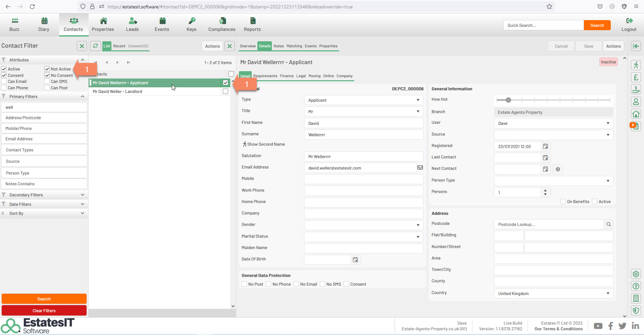Enable the On Benefits checkbox
The width and height of the screenshot is (644, 335).
tap(563, 202)
